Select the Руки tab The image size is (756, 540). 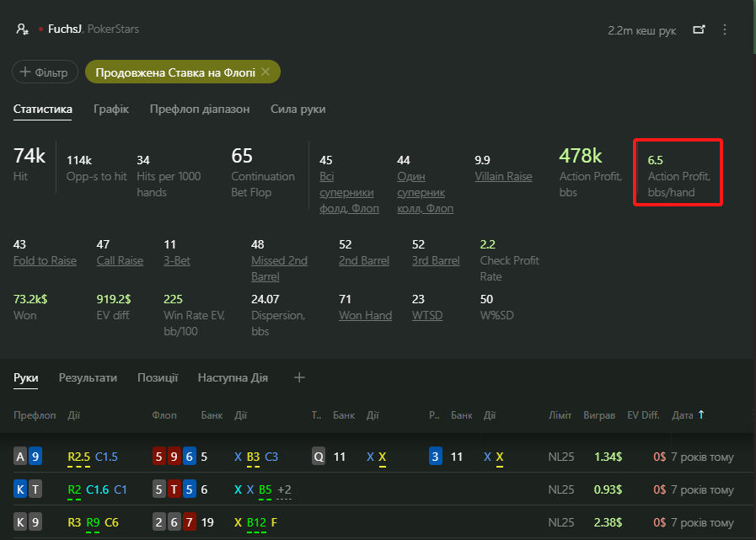(x=25, y=377)
